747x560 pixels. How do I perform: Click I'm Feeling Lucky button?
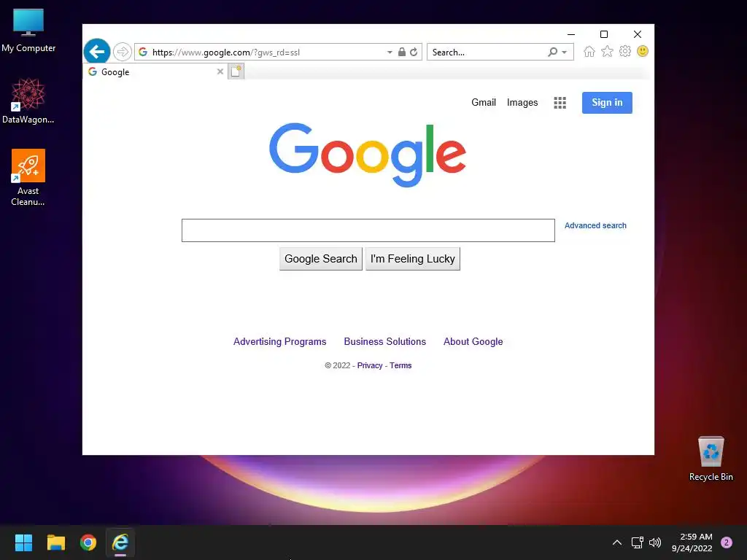coord(413,259)
